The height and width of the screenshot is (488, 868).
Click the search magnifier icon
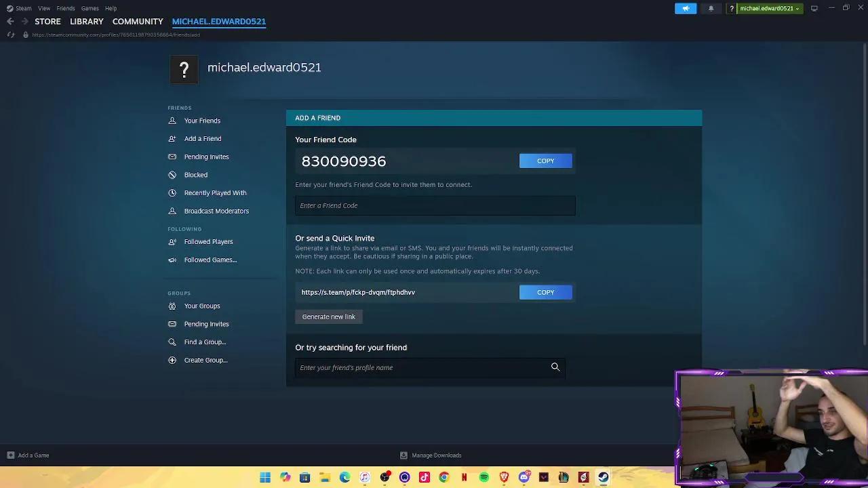click(555, 367)
